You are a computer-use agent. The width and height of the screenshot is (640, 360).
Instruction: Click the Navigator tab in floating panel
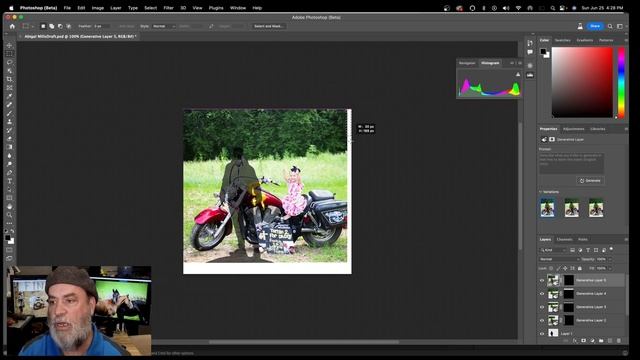coord(467,63)
